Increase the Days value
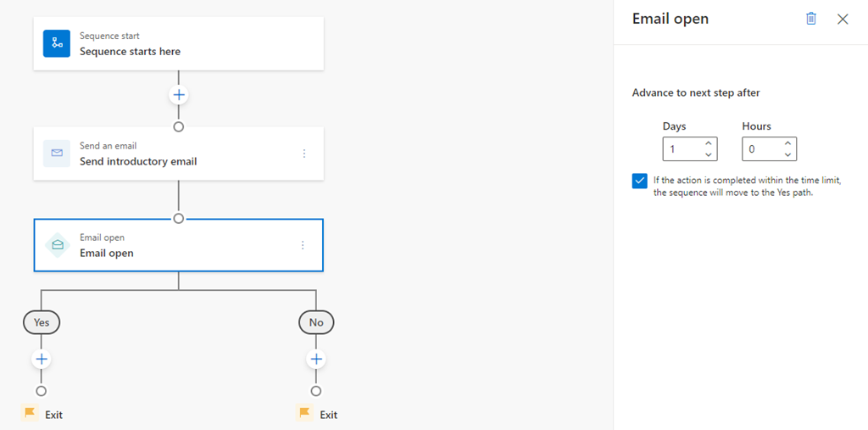This screenshot has width=868, height=430. click(709, 143)
